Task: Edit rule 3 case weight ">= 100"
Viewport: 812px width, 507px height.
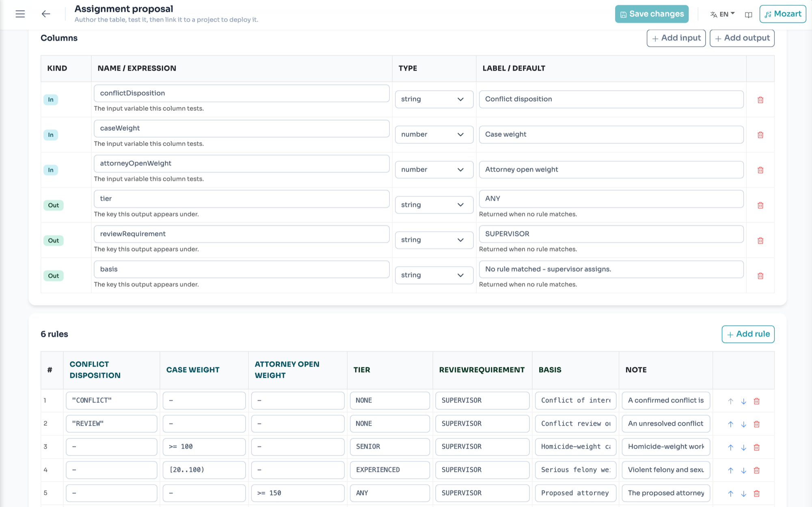Action: point(204,447)
